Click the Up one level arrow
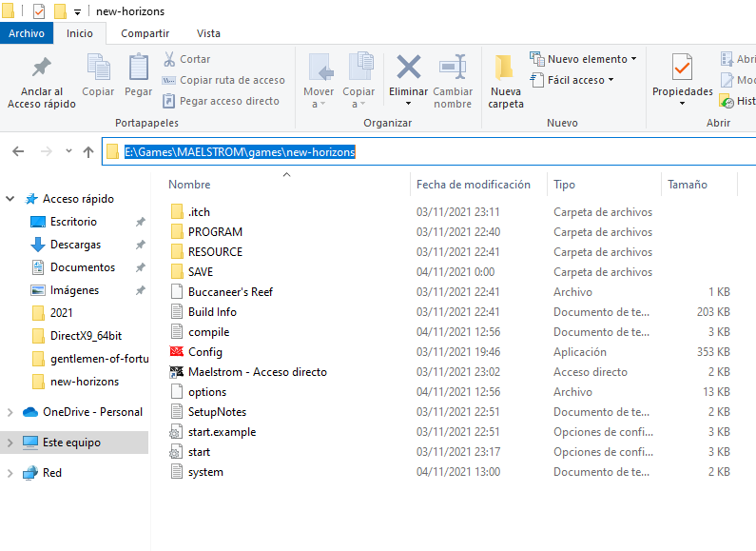Image resolution: width=756 pixels, height=551 pixels. 88,152
